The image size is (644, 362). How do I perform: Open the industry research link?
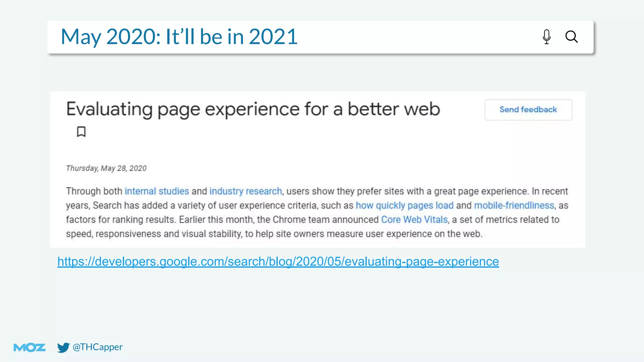point(246,191)
